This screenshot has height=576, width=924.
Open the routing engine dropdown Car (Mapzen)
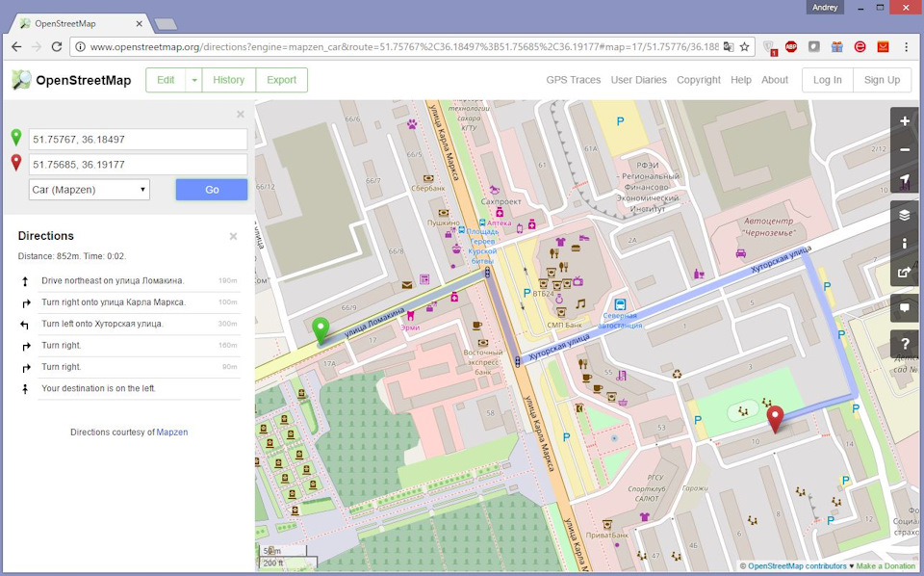(90, 190)
